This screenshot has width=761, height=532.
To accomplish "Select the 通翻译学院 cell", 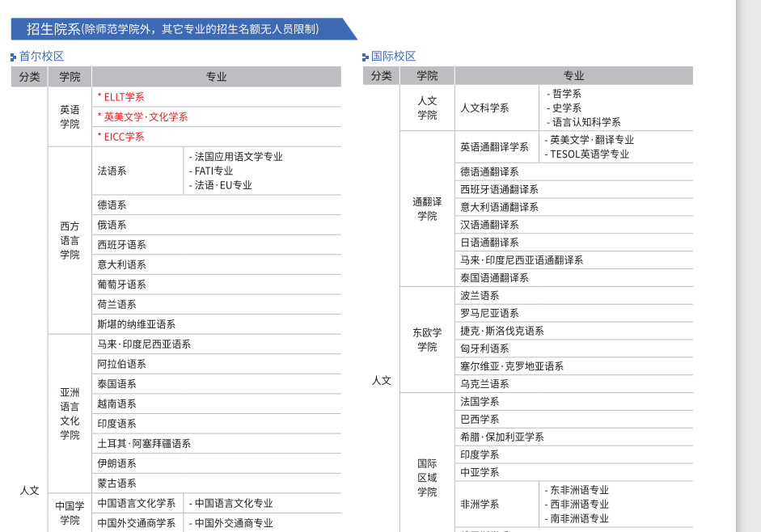I will [428, 209].
